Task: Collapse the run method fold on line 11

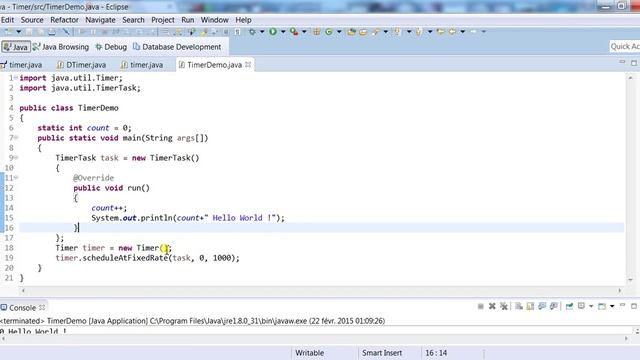Action: [x=16, y=178]
